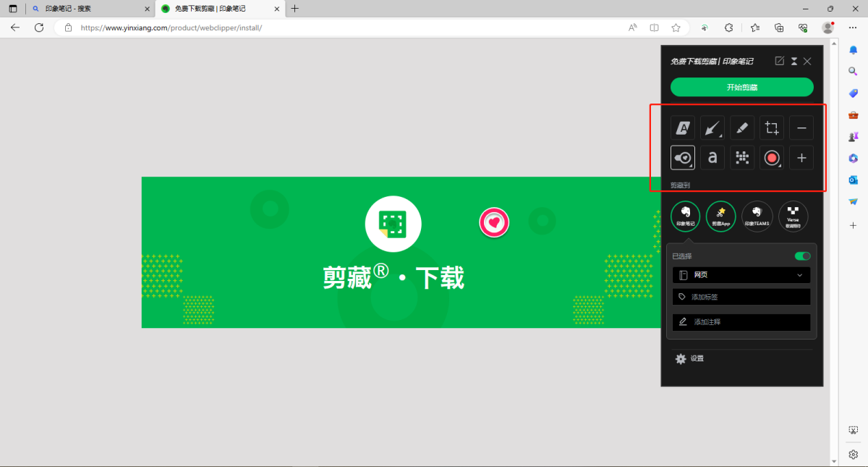Collapse the clipper panel with hourglass icon
Screen dimensions: 868x467
(x=793, y=61)
